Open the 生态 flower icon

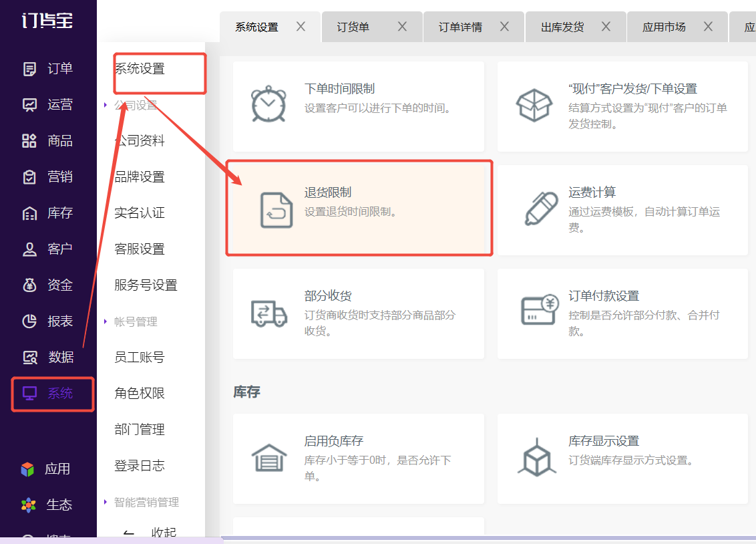tap(29, 505)
